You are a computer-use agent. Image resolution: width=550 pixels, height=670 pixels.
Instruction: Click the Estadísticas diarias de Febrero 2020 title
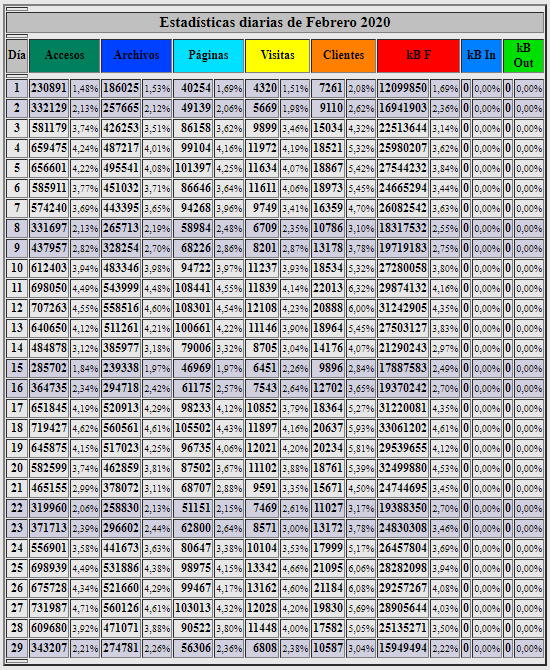coord(275,23)
